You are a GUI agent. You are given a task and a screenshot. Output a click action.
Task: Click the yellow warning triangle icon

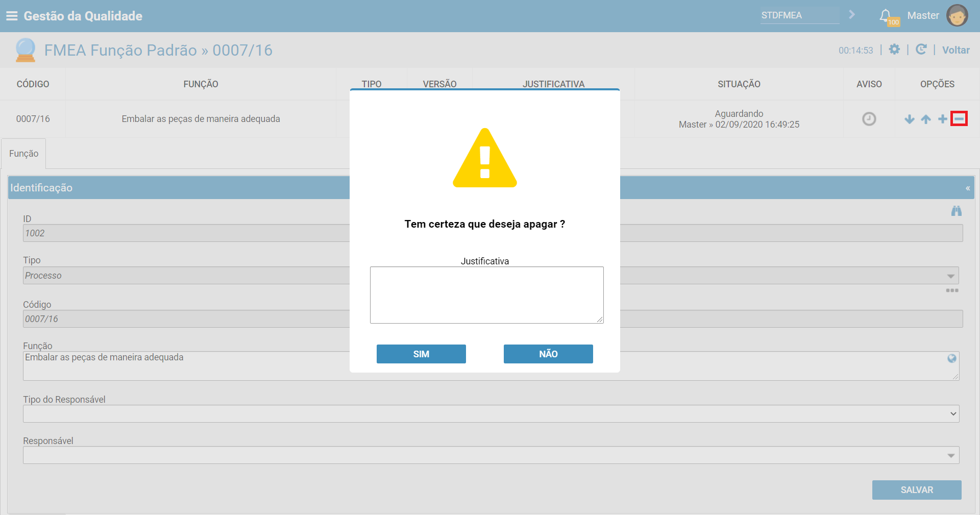coord(485,158)
